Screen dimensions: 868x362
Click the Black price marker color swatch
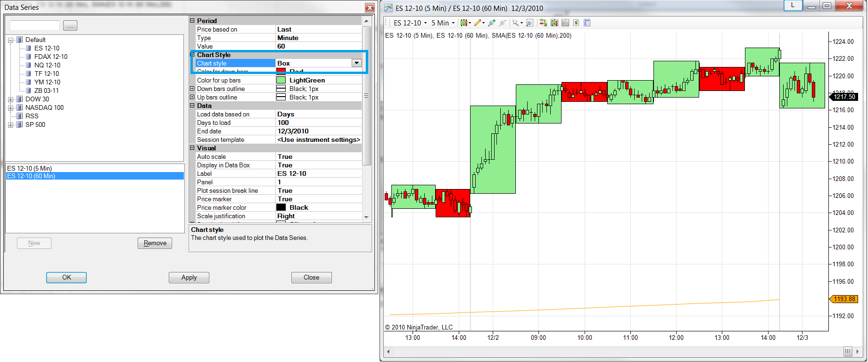[281, 207]
